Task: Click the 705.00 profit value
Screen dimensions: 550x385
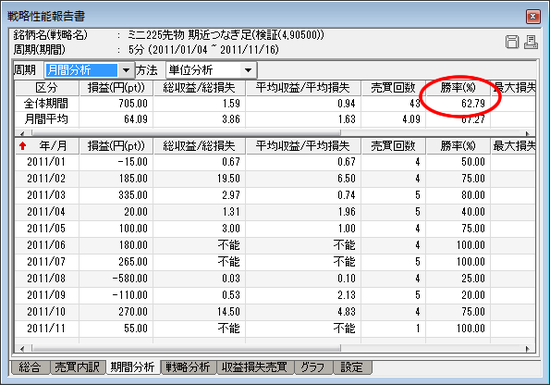Action: pyautogui.click(x=133, y=103)
